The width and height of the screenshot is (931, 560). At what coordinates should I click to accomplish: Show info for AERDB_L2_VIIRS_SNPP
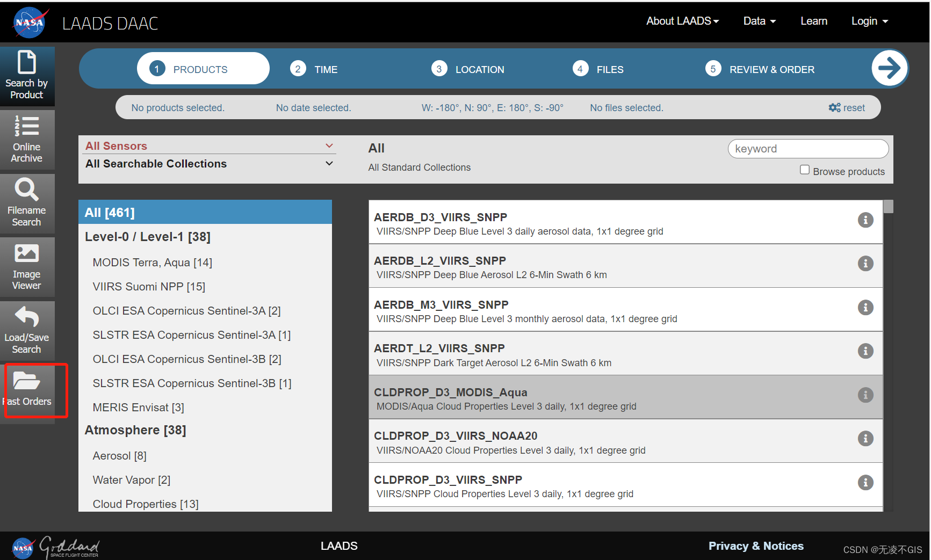tap(865, 264)
